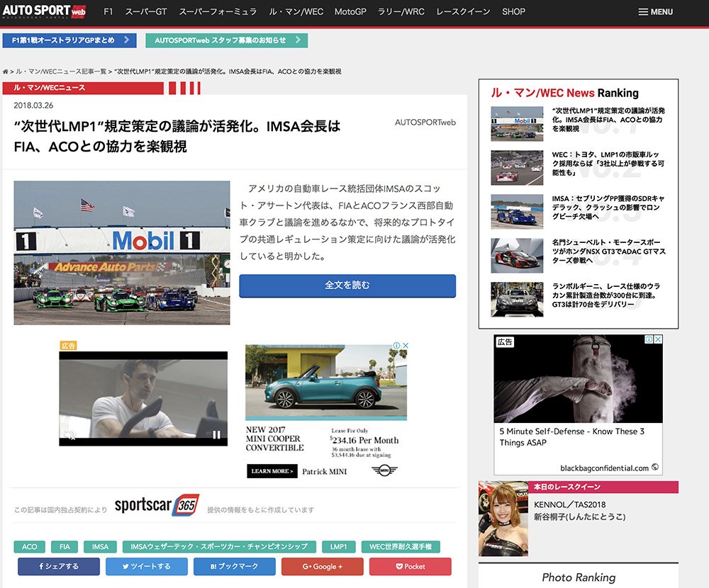
Task: Open race queen photo thumbnail
Action: click(503, 519)
